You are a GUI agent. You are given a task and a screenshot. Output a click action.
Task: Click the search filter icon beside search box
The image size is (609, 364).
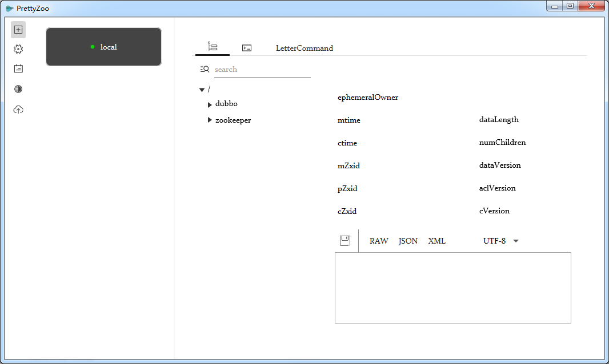205,69
